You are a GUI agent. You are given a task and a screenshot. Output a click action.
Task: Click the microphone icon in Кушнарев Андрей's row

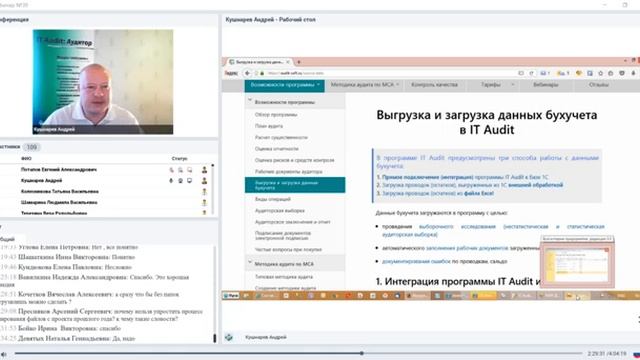[171, 180]
